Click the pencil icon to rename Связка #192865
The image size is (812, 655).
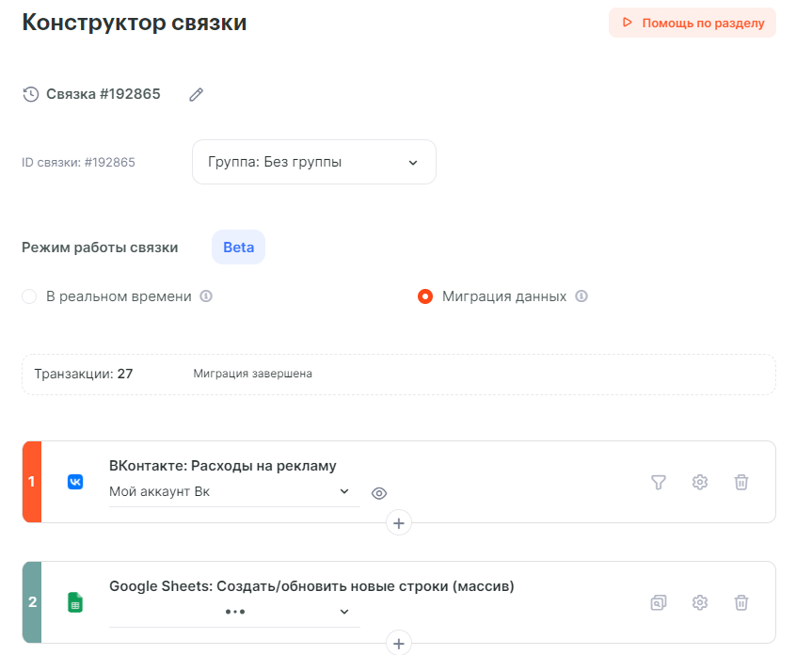click(196, 94)
